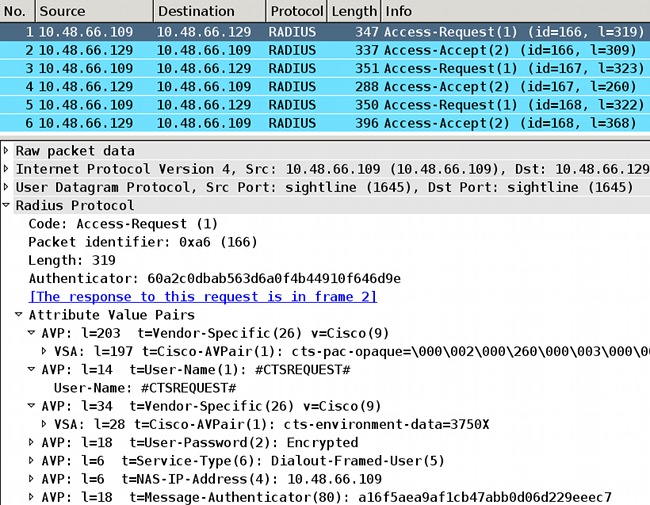Select packet 4, Access-Accept id=167
Viewport: 650px width, 505px height.
click(300, 86)
